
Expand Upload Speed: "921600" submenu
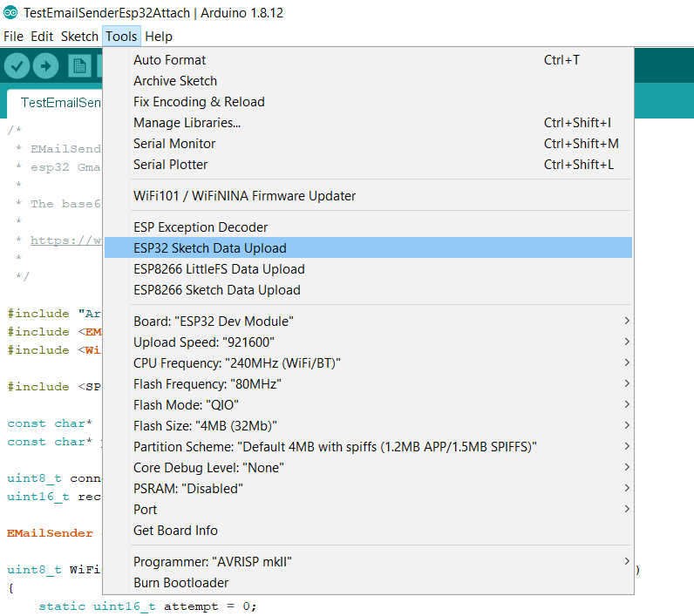[368, 342]
